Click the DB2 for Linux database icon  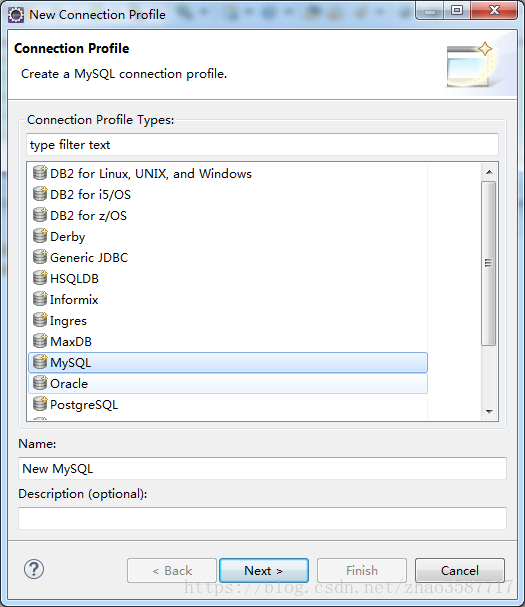point(40,173)
